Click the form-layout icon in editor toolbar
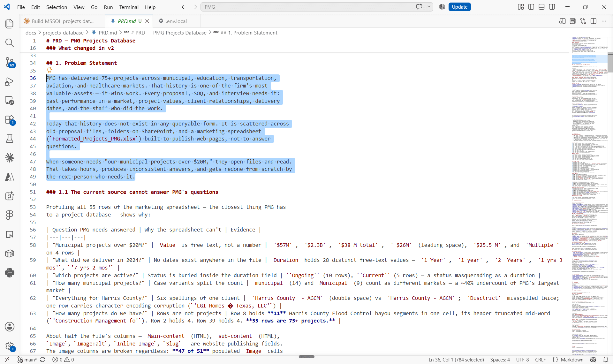The image size is (613, 364). (573, 21)
